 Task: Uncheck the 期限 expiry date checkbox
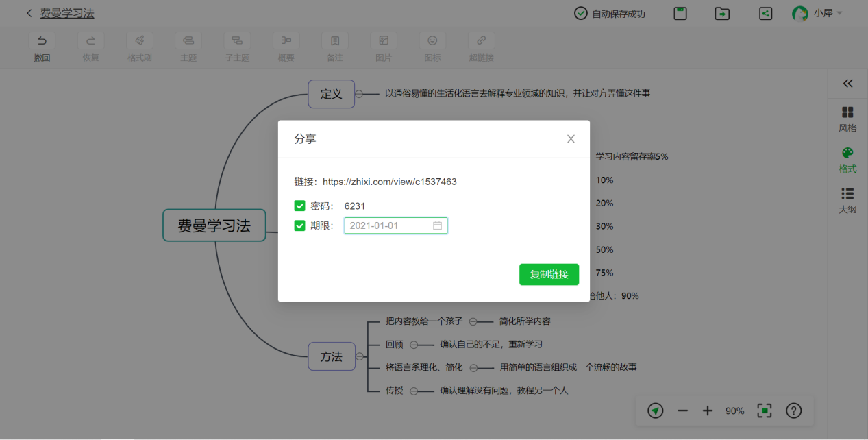299,225
